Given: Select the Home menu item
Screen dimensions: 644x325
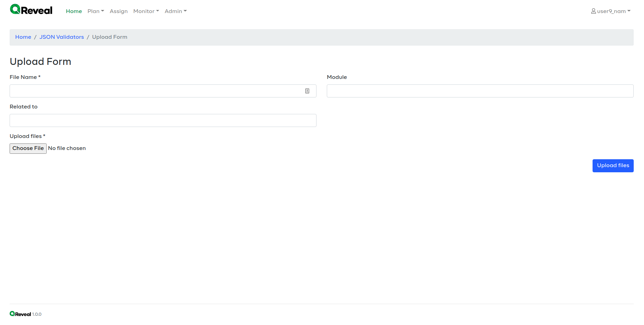Looking at the screenshot, I should click(x=74, y=11).
